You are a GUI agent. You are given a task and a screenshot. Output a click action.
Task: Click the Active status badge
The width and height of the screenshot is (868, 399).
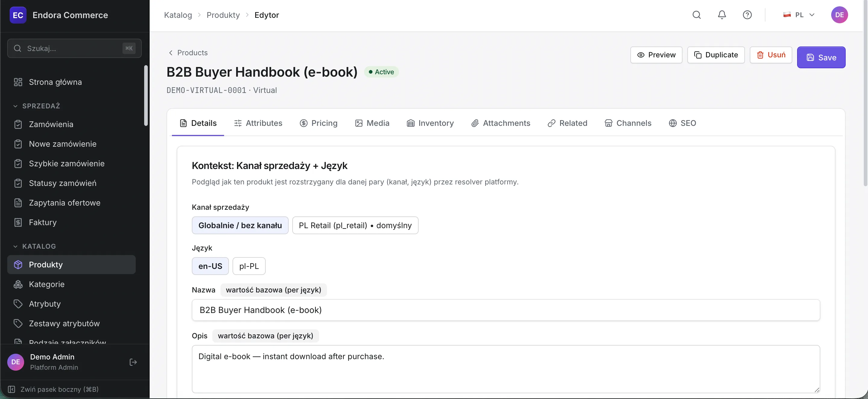(381, 72)
